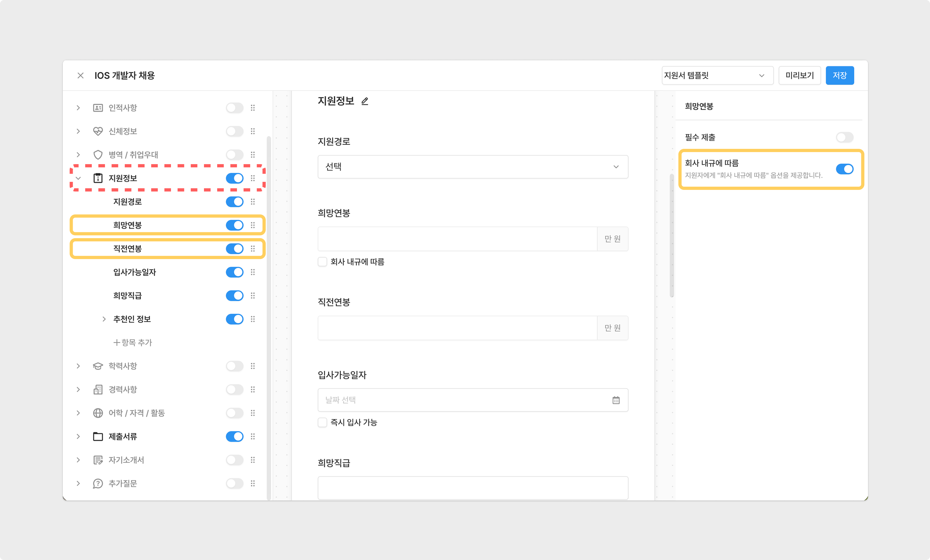Click the 제출서류 folder icon

pos(98,436)
